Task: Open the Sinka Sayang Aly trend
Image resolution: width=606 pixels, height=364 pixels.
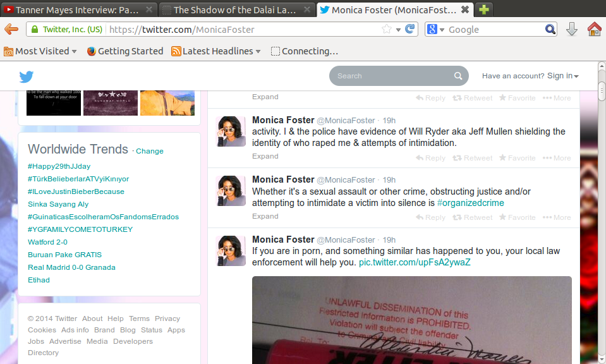Action: pyautogui.click(x=58, y=204)
